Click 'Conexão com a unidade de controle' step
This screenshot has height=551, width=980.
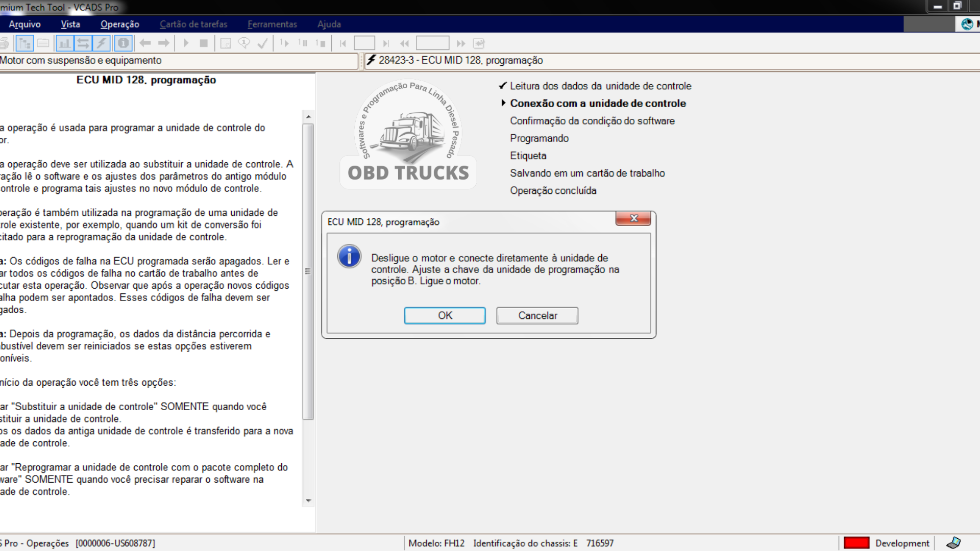click(598, 103)
